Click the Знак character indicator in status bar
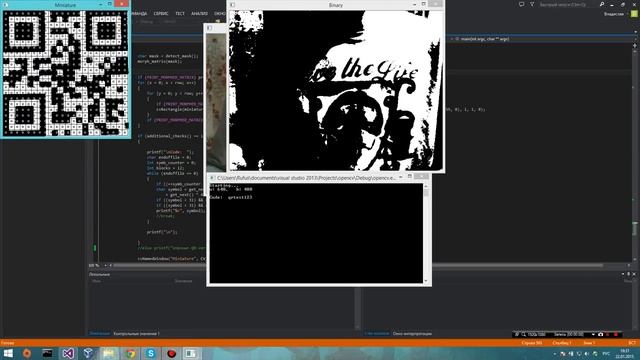 coord(589,343)
